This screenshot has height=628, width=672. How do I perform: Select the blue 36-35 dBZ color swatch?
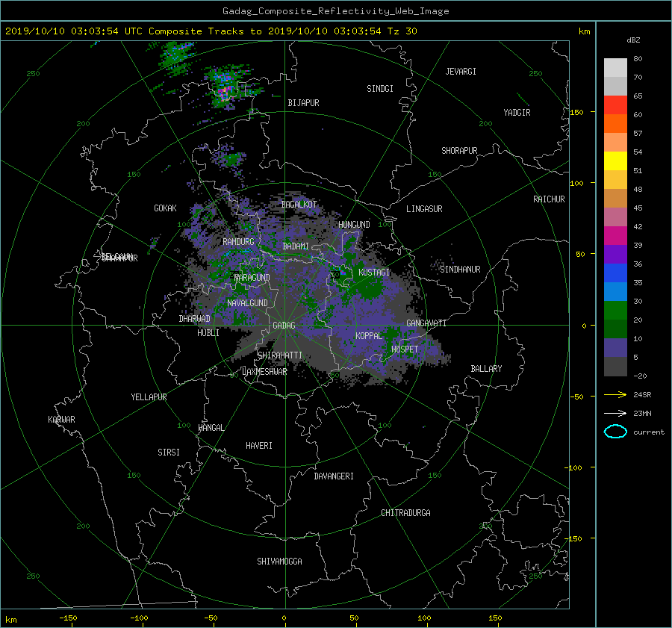coord(615,273)
